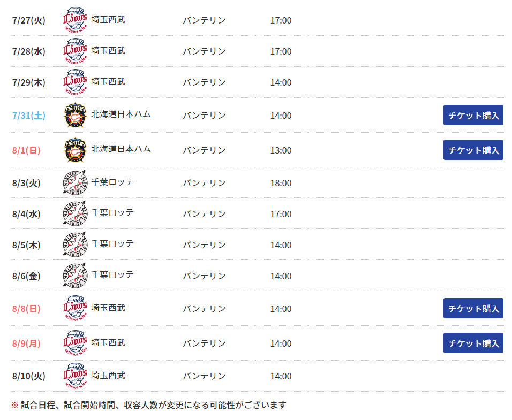Click the Lions logo for 8/8 game
Image resolution: width=512 pixels, height=420 pixels.
click(x=75, y=308)
